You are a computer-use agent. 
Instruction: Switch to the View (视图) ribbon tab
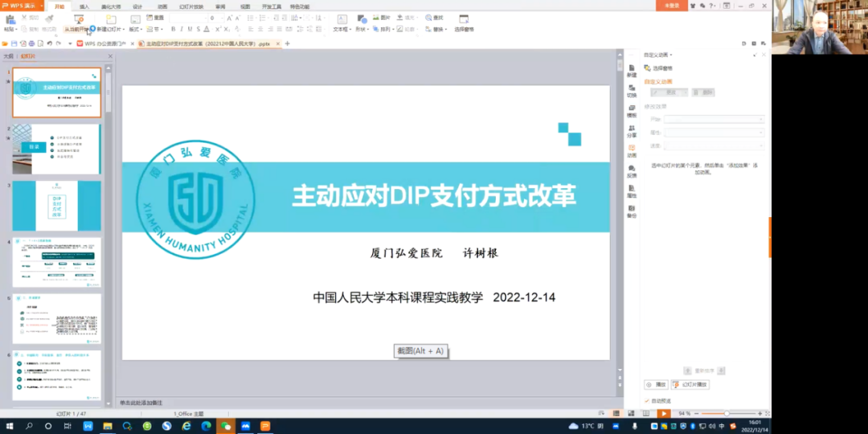click(244, 6)
